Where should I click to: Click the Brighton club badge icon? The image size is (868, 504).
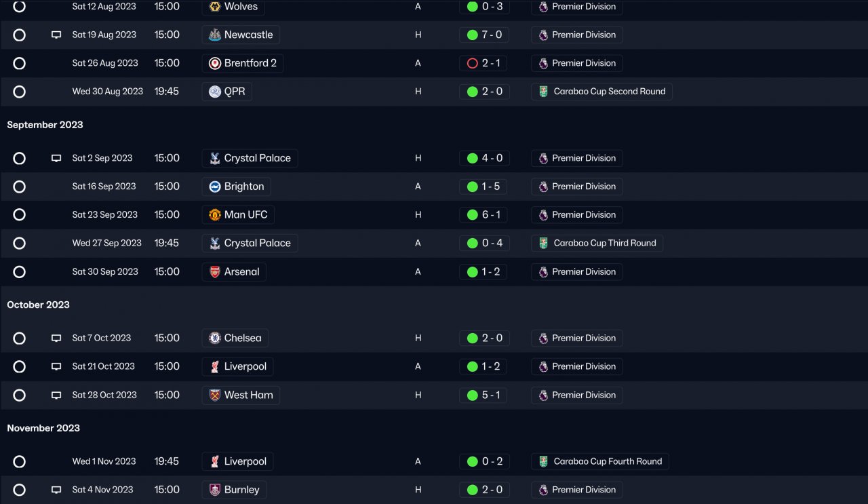pyautogui.click(x=215, y=187)
